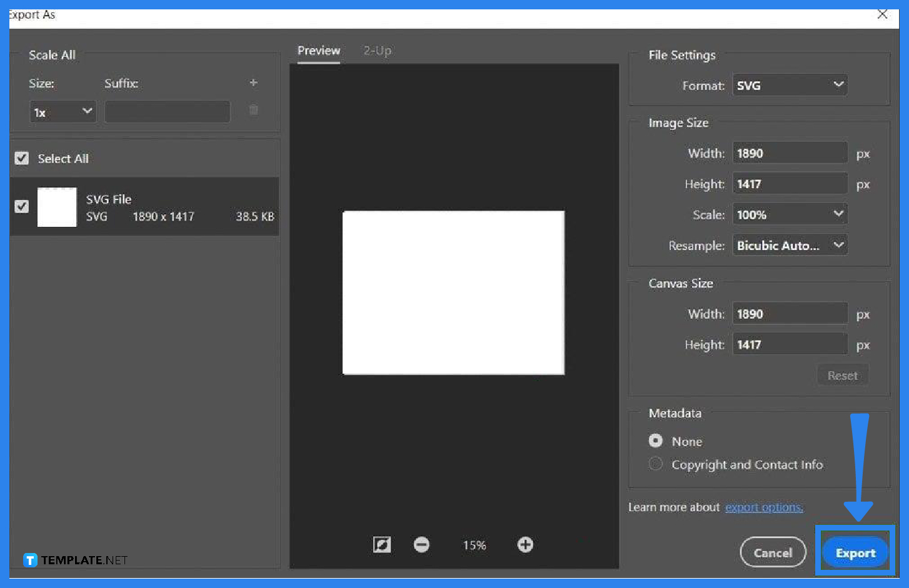Open the Scale dropdown set to 100%
The height and width of the screenshot is (588, 909).
(790, 214)
